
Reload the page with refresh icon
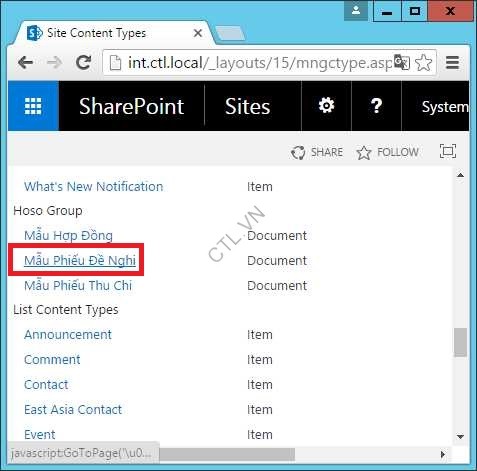[83, 62]
